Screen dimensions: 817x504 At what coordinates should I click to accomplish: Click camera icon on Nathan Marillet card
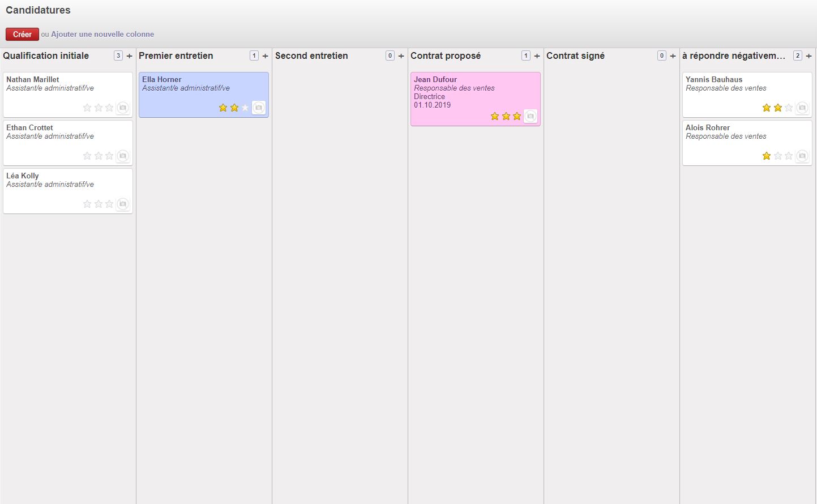pos(122,108)
